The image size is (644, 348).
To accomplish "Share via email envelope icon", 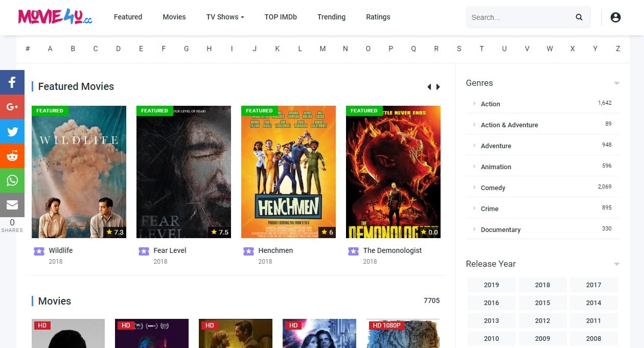I will tap(12, 205).
